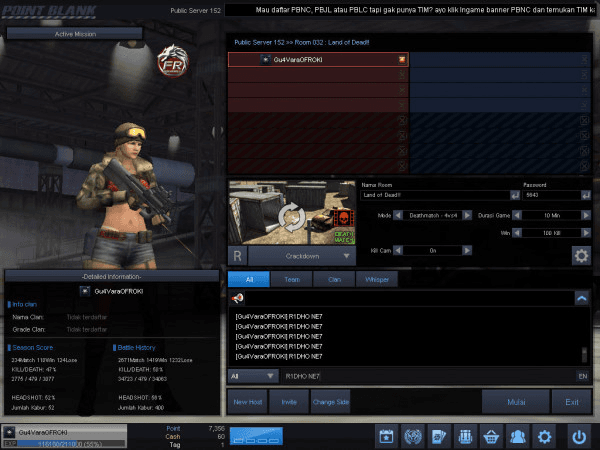
Task: Click the right arrow for Win
Action: (586, 233)
